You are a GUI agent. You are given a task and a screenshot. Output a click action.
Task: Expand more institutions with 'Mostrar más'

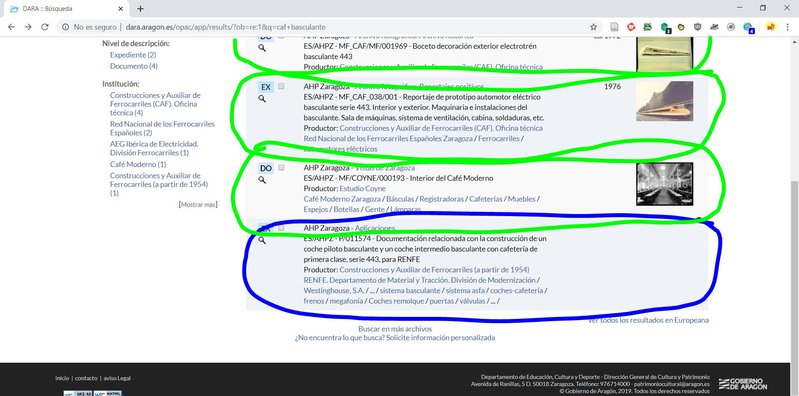point(198,204)
